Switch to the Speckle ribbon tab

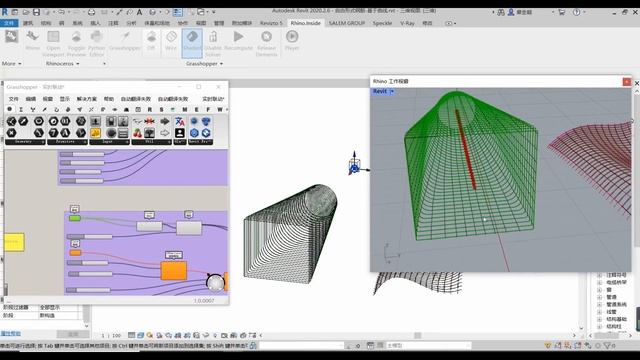pyautogui.click(x=382, y=23)
